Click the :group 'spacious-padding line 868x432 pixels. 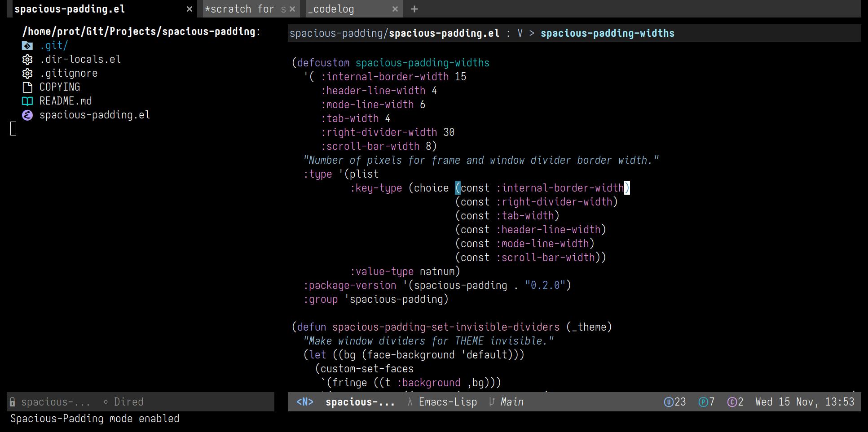point(376,299)
